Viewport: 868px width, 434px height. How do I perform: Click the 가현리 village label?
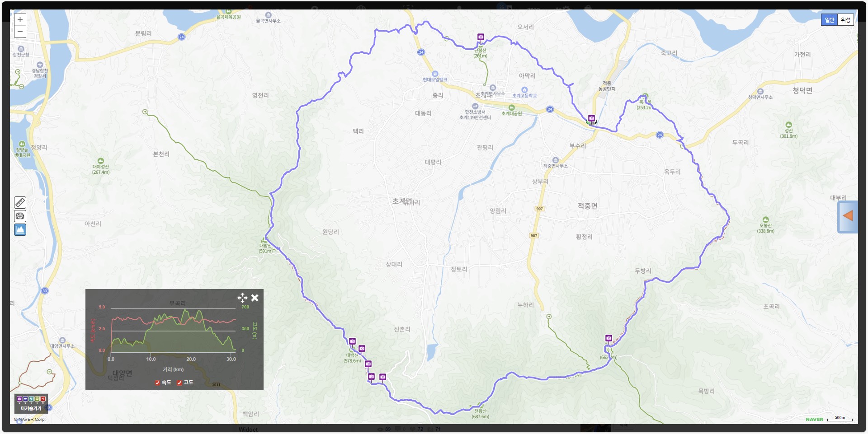802,55
